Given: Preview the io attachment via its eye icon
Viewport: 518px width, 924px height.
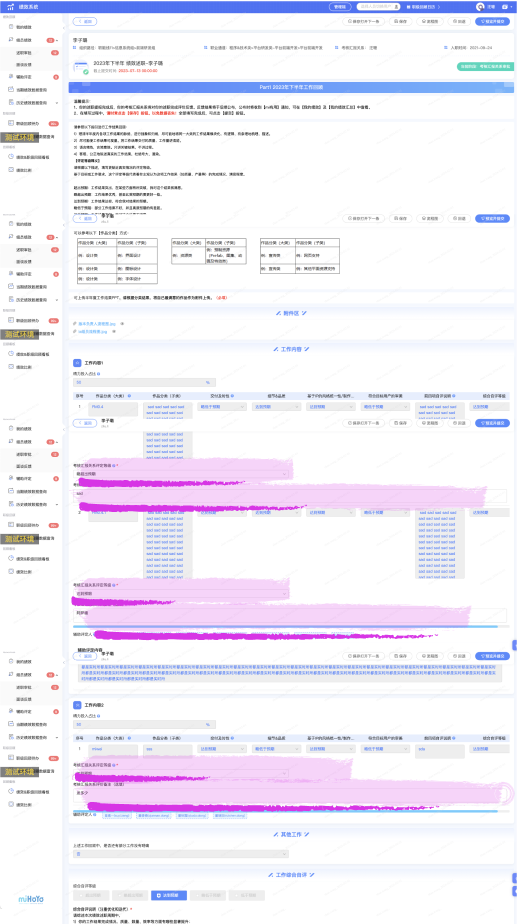Looking at the screenshot, I should [x=112, y=332].
